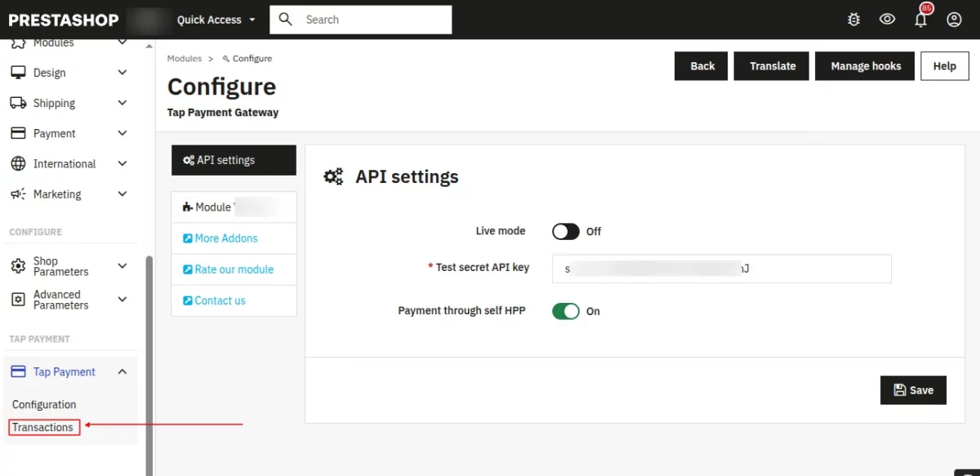This screenshot has height=476, width=980.
Task: Click the Shop Parameters menu label
Action: 60,266
